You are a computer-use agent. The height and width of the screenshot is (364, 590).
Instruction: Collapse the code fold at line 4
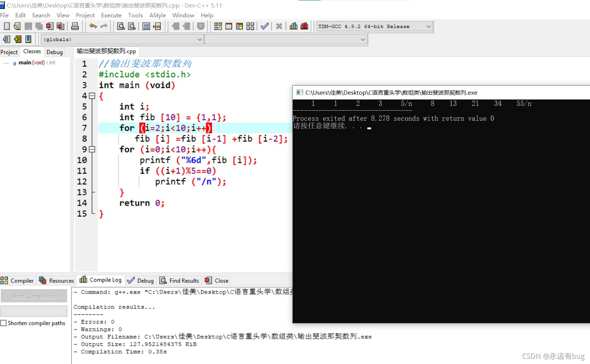[92, 96]
